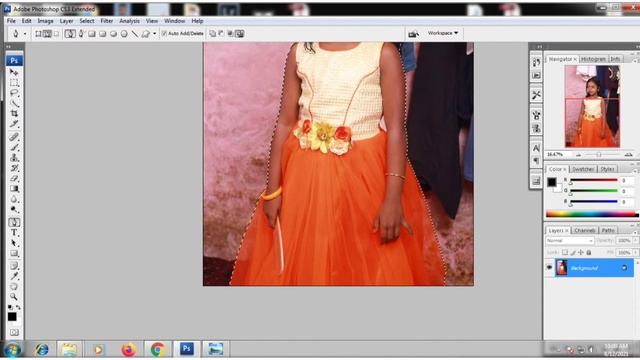Select the Zoom tool
This screenshot has width=640, height=360.
14,296
